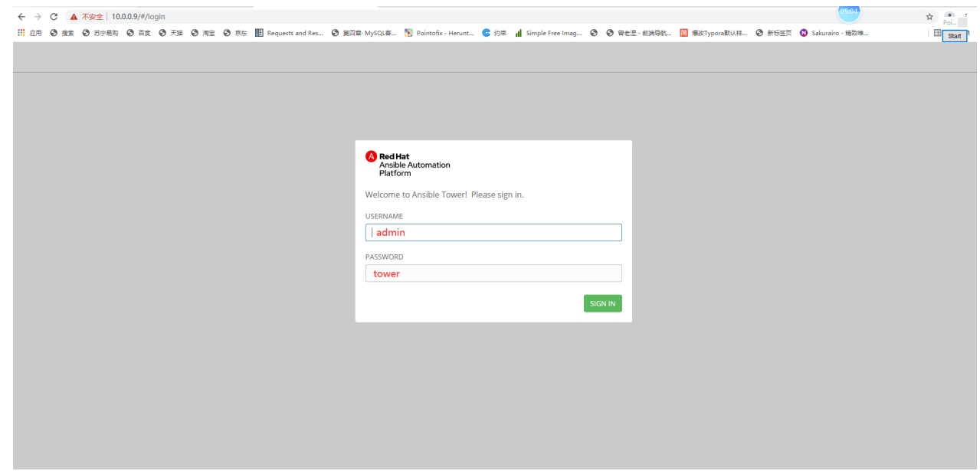This screenshot has height=471, width=980.
Task: Click into the address bar URL 10.0.0.9/#/login
Action: click(138, 16)
